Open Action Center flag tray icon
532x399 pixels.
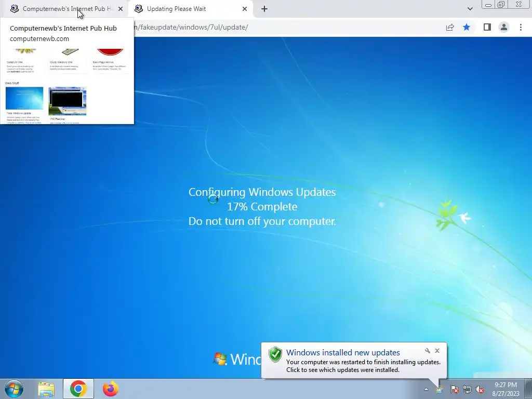(x=454, y=389)
